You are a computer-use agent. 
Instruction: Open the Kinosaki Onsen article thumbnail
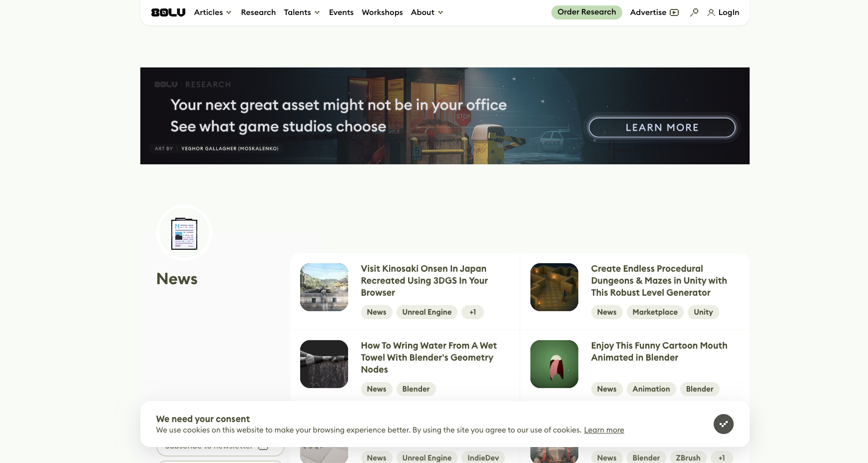click(324, 287)
